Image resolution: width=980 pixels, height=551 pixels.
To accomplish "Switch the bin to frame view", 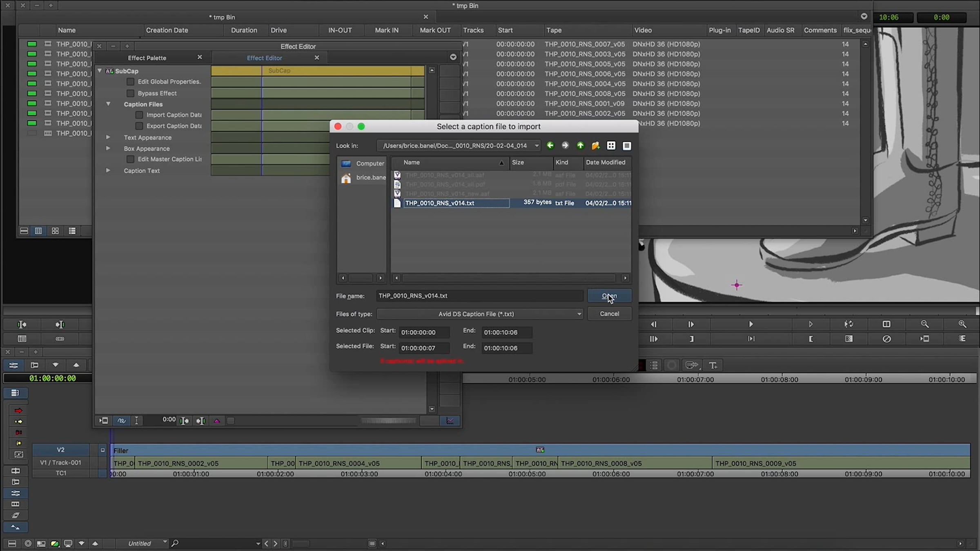I will point(55,231).
